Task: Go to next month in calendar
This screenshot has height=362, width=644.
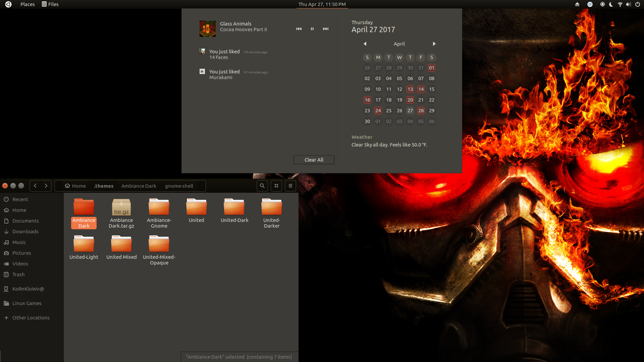Action: point(434,44)
